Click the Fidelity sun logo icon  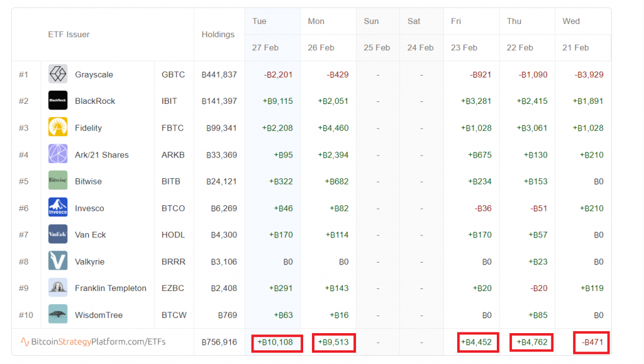coord(58,127)
